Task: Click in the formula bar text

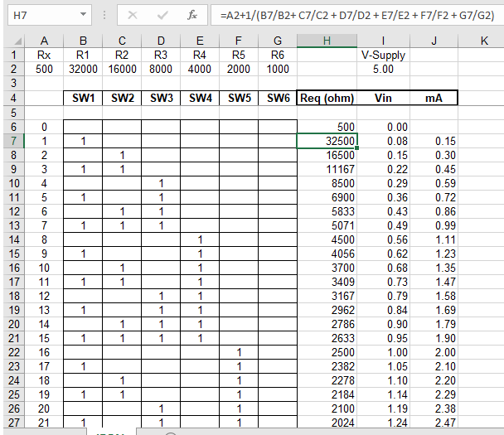Action: [x=356, y=15]
